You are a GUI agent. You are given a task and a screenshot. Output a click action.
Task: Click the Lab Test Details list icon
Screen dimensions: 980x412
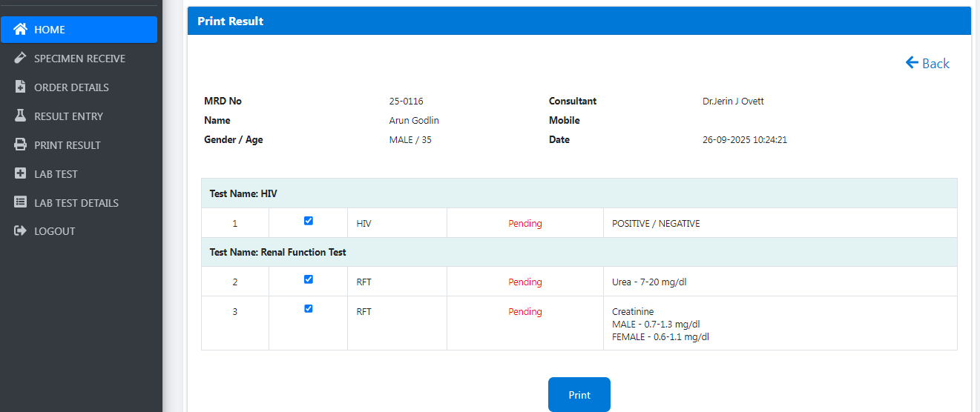click(21, 203)
